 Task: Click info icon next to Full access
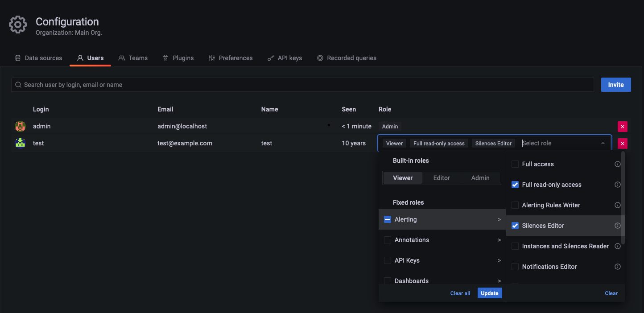coord(617,164)
